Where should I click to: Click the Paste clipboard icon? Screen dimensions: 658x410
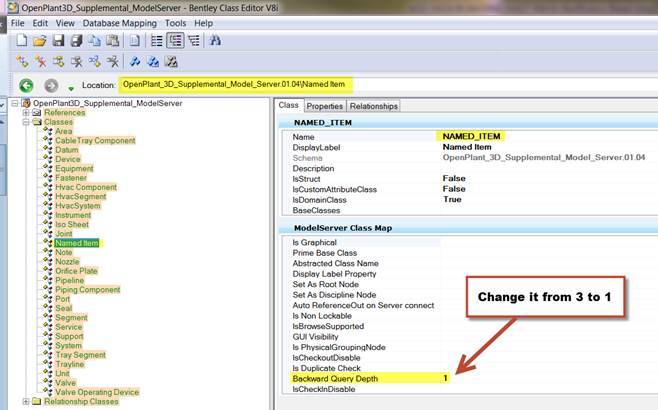click(112, 41)
